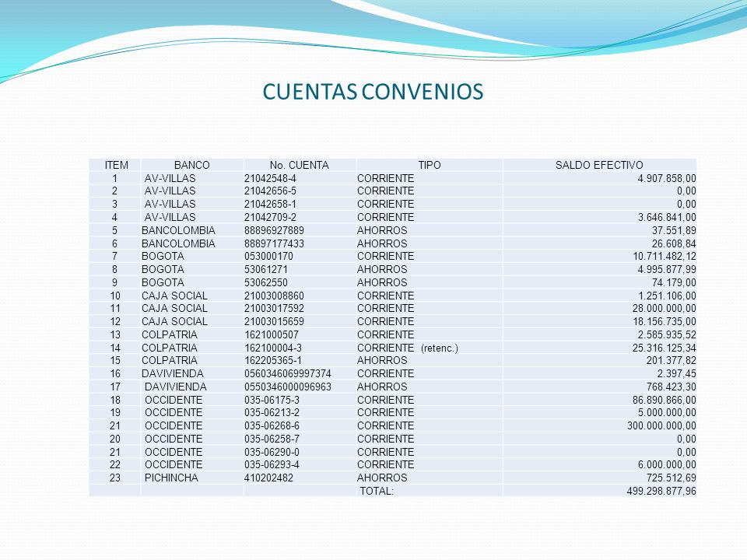This screenshot has height=560, width=747.
Task: Click account number 21003008860
Action: [274, 296]
